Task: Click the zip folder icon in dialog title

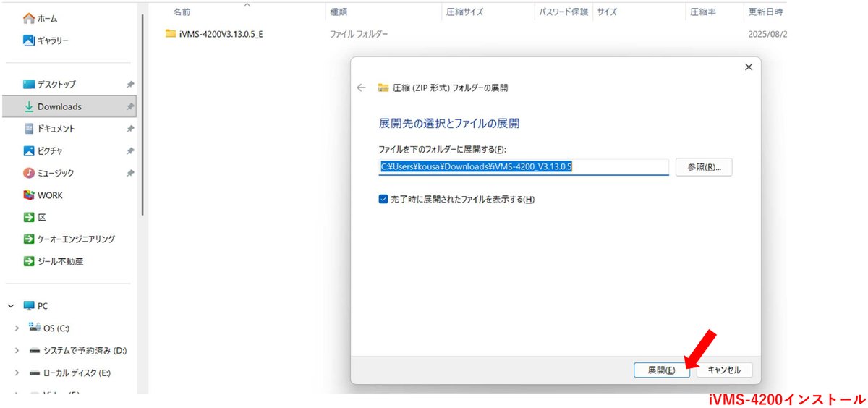Action: click(383, 88)
